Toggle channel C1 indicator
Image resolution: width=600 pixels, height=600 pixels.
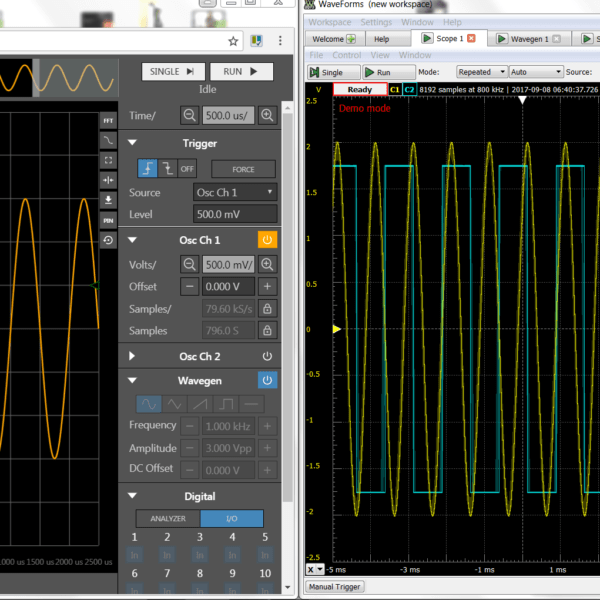395,90
